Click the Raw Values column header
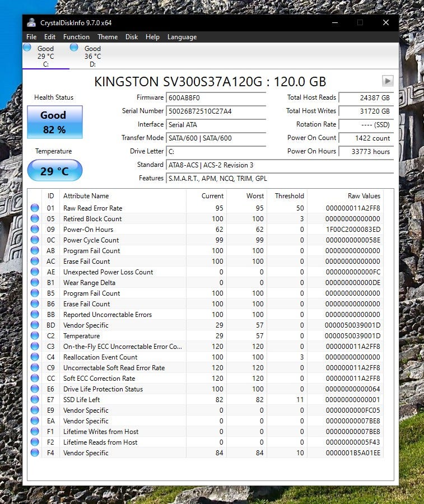424x504 pixels. point(345,196)
